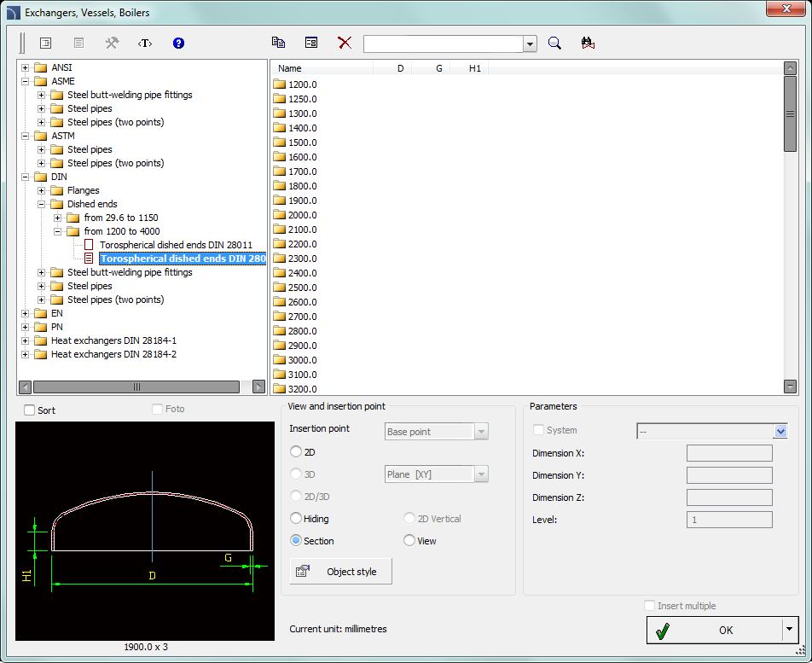Click the dished end preview image

145,531
